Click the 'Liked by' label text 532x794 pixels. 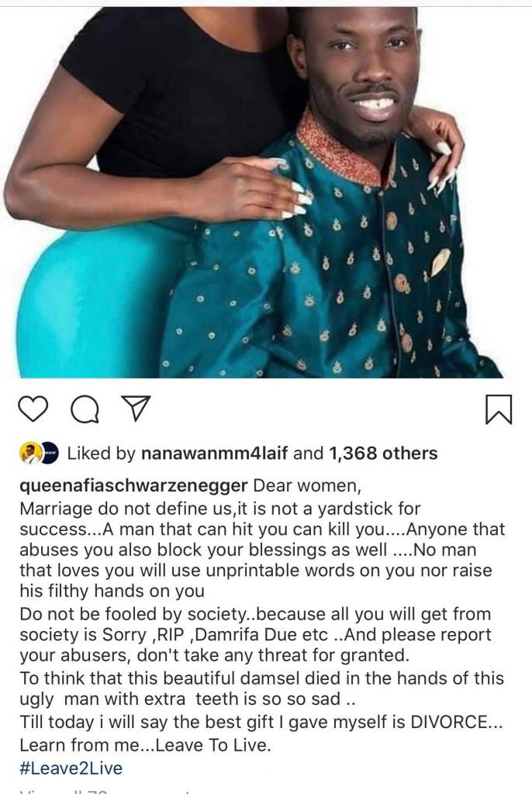click(102, 453)
